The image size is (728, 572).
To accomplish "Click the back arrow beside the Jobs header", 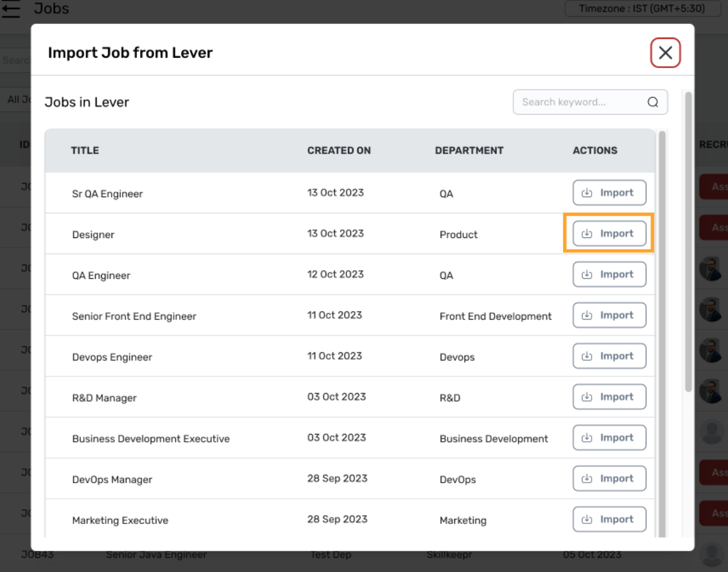I will coord(10,9).
